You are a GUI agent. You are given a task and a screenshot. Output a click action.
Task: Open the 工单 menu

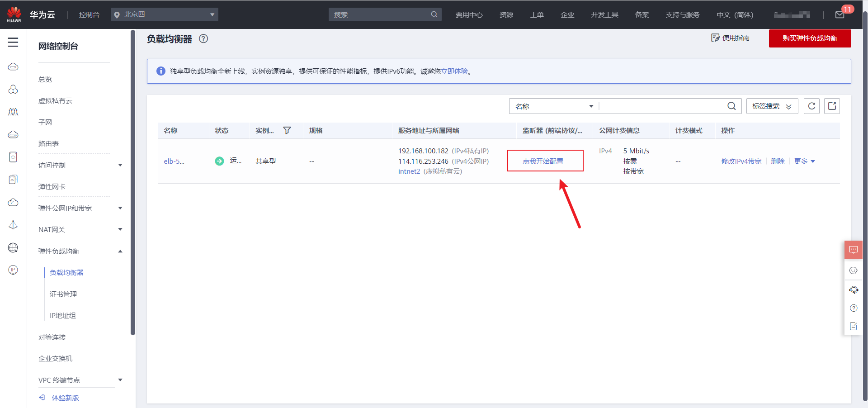537,14
